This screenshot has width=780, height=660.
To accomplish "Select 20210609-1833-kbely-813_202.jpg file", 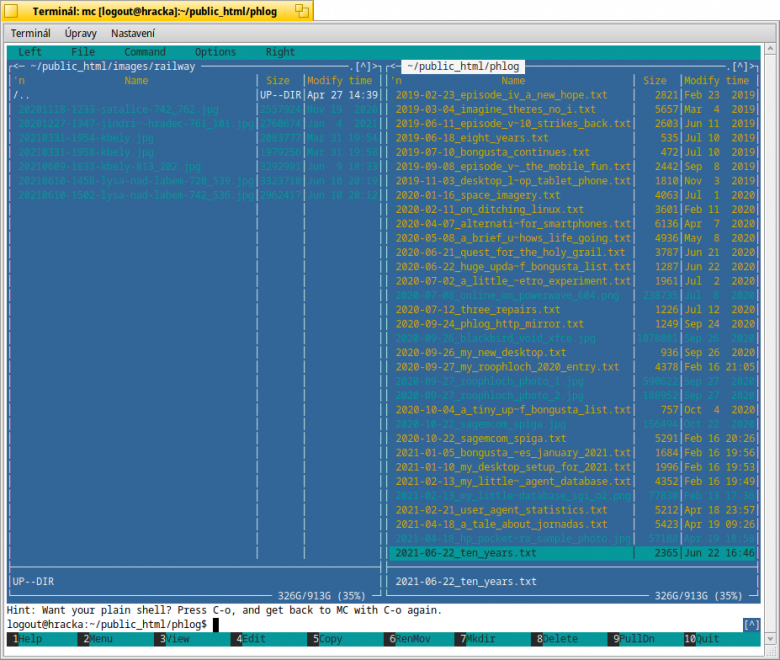I will point(195,167).
